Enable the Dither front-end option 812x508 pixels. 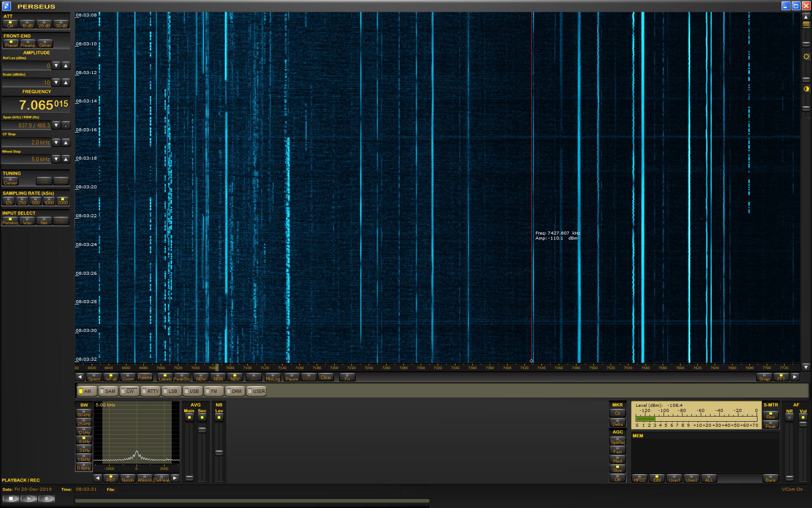[x=45, y=44]
